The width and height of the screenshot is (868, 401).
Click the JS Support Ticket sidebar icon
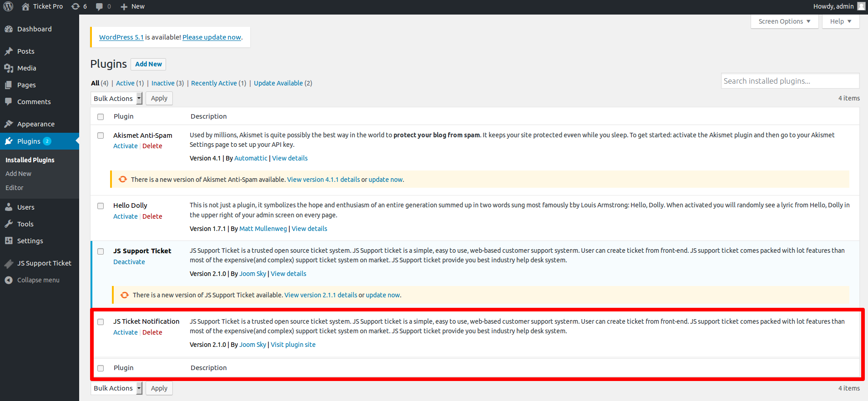tap(9, 263)
